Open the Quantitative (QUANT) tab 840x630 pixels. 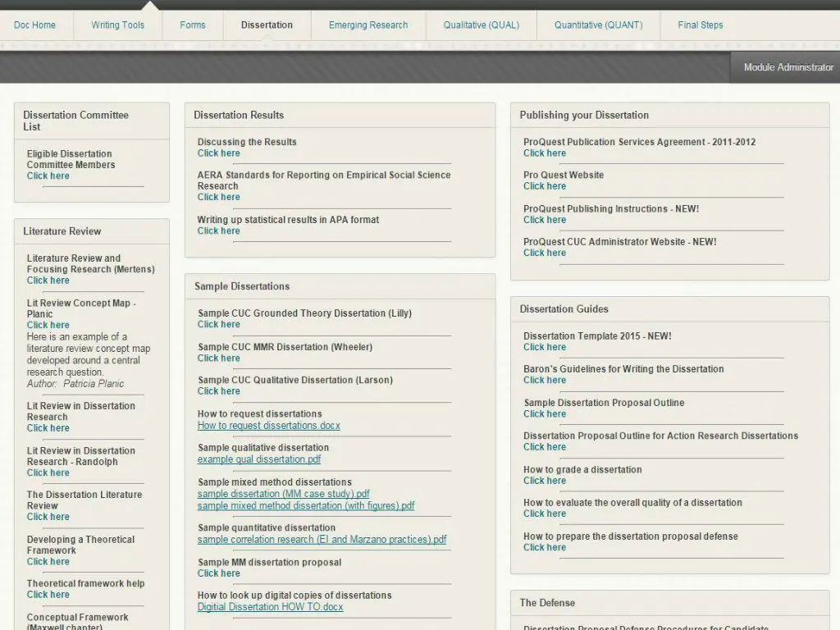pos(598,25)
